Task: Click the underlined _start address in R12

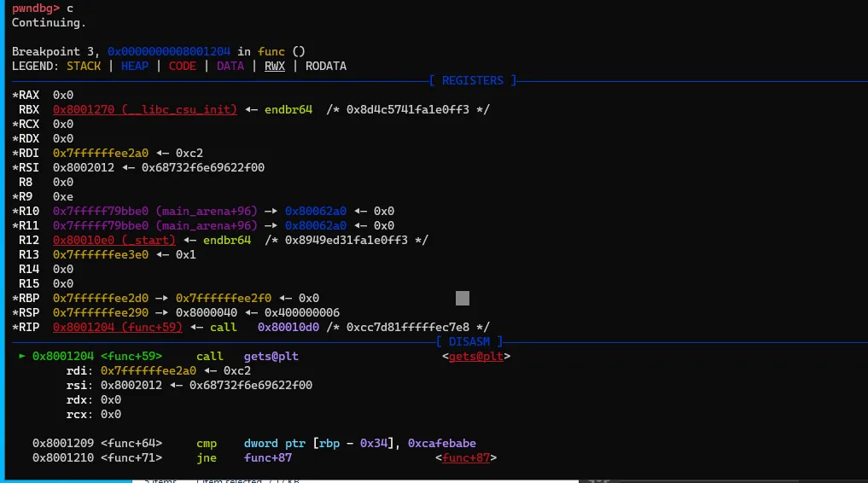Action: [x=114, y=240]
